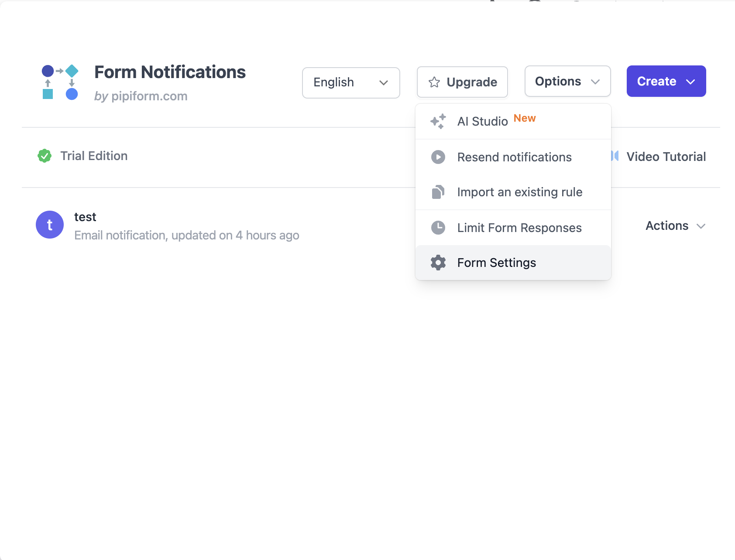Click the purple 't' avatar of the test rule

tap(49, 225)
